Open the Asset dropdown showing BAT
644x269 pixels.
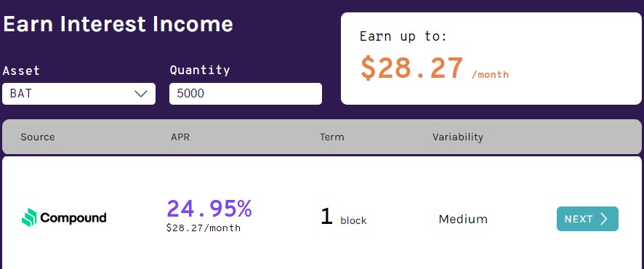pos(79,94)
